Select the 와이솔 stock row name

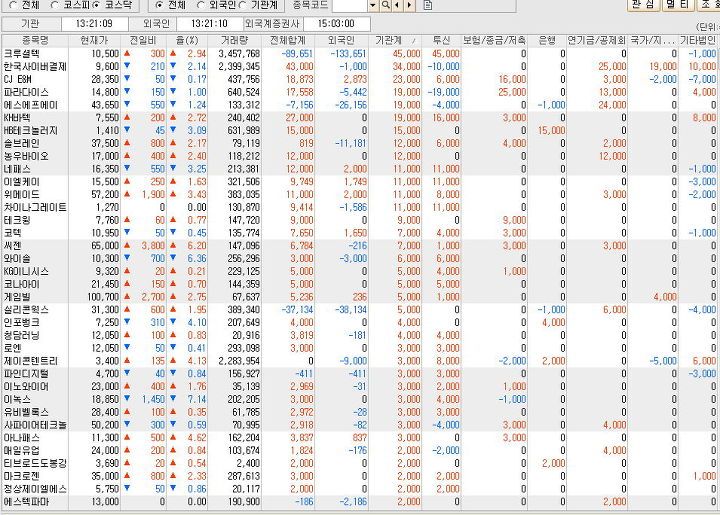coord(17,259)
